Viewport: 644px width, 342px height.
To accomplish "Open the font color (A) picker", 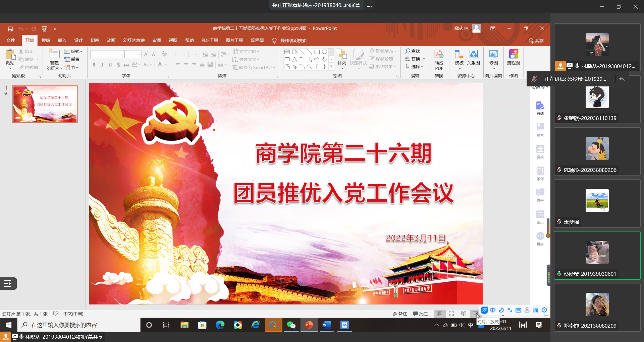I will coord(160,65).
